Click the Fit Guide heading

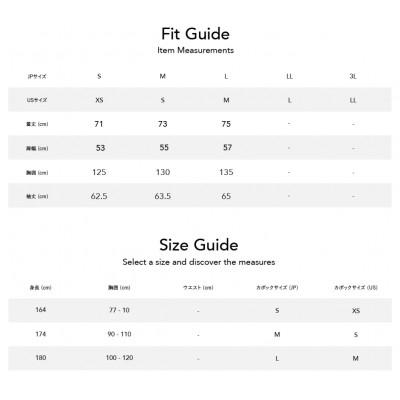pos(195,34)
